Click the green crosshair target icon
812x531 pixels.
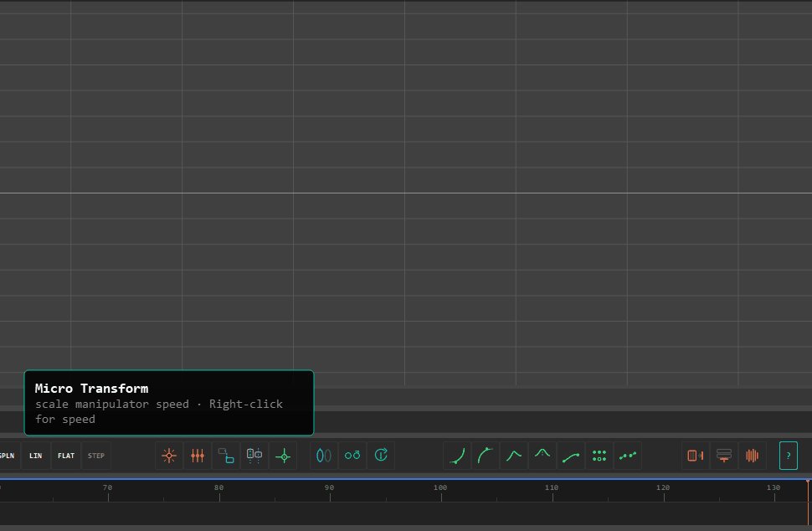click(283, 456)
